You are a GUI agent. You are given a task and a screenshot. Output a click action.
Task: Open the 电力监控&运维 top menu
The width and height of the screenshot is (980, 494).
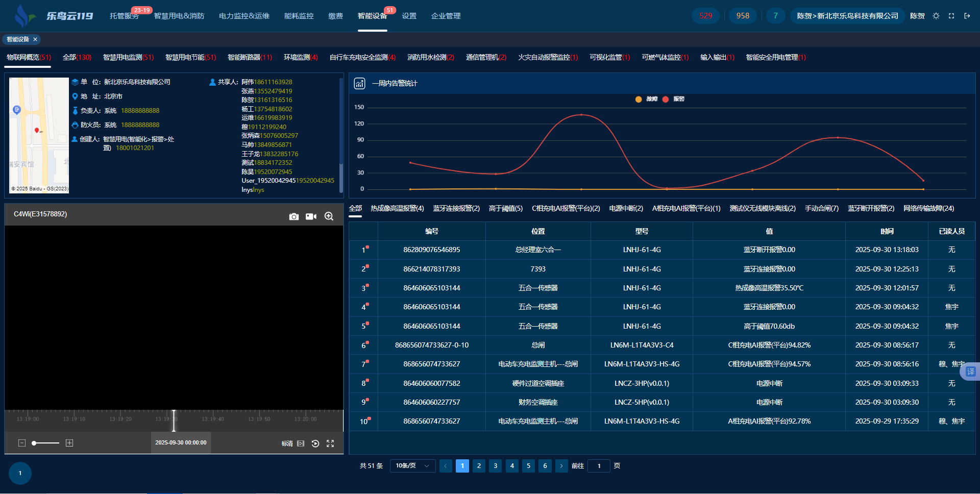[x=244, y=16]
